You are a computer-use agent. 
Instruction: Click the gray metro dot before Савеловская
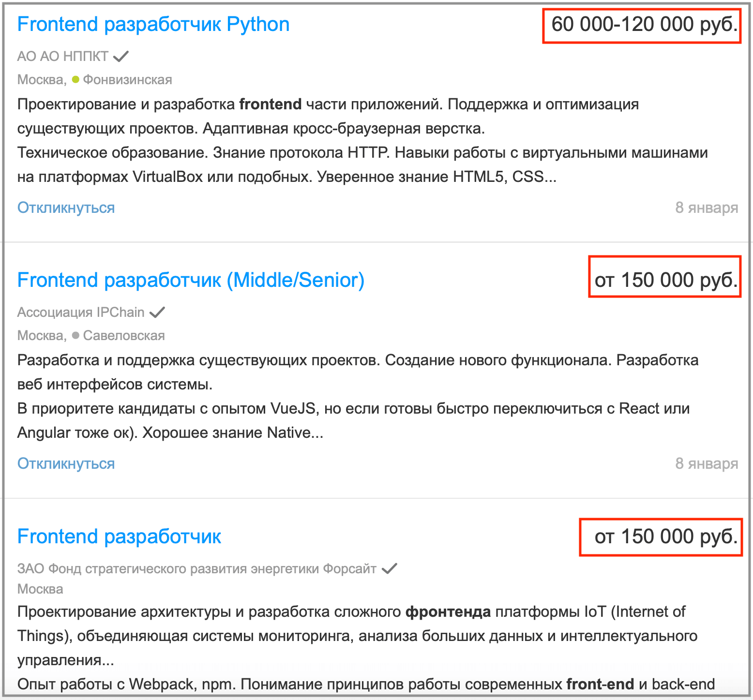coord(75,335)
